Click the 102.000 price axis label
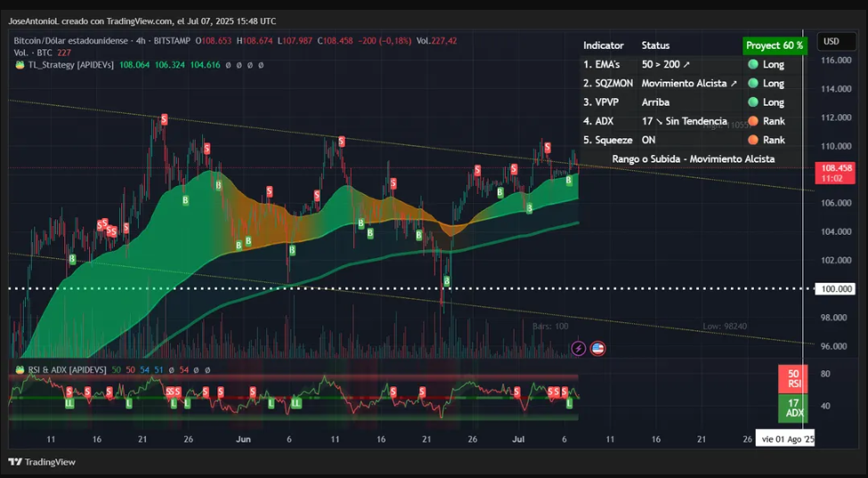The image size is (868, 478). click(837, 260)
